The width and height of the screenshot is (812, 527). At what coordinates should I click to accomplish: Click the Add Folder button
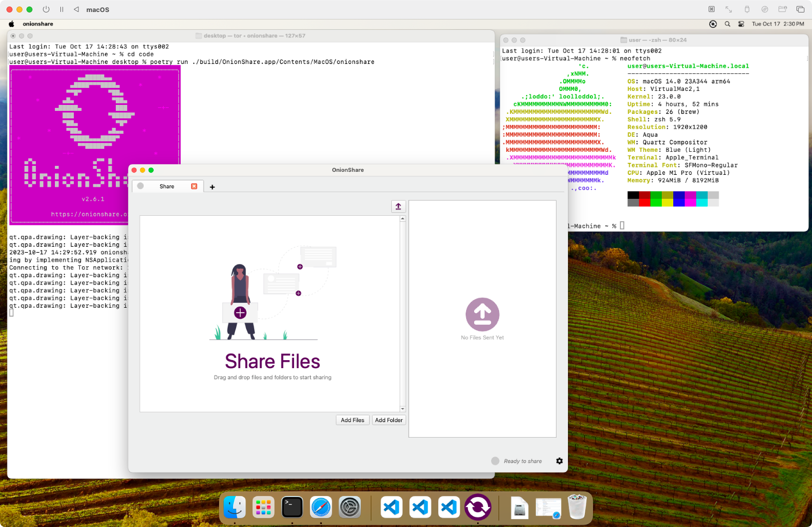(x=389, y=420)
